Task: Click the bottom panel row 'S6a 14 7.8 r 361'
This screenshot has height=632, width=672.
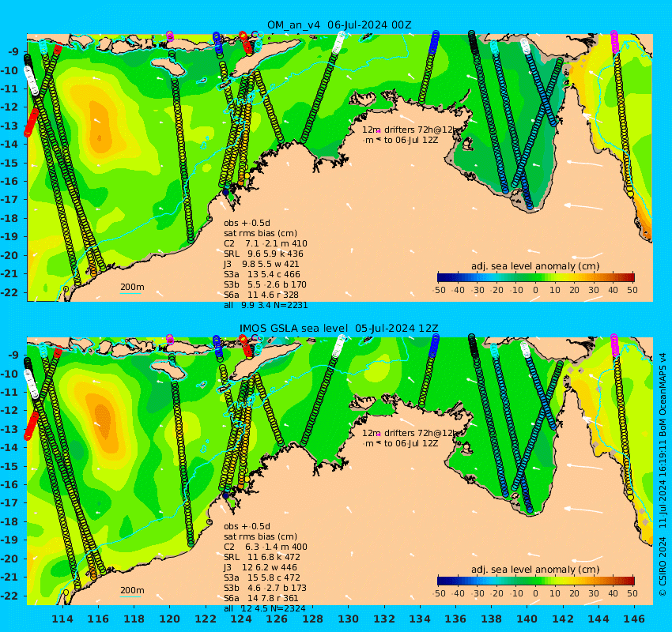Action: click(x=261, y=599)
